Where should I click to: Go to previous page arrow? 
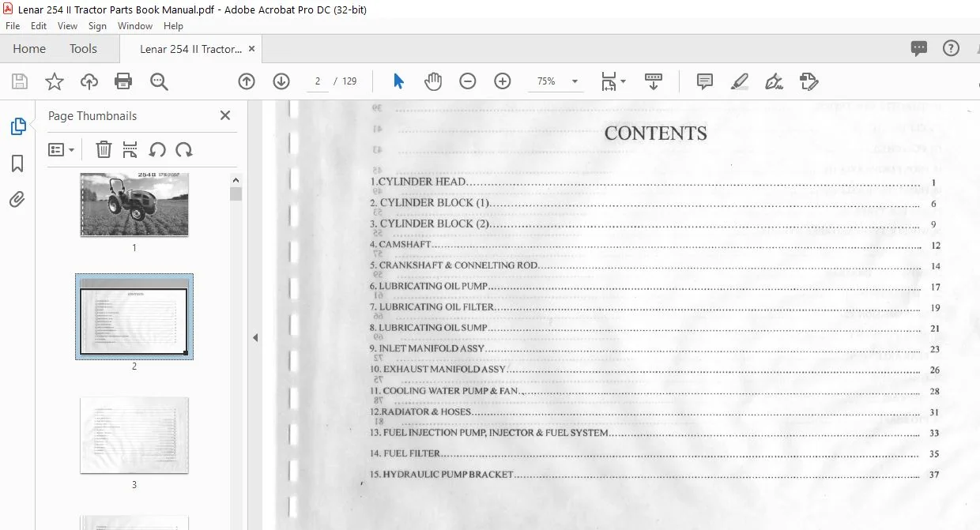click(x=247, y=81)
